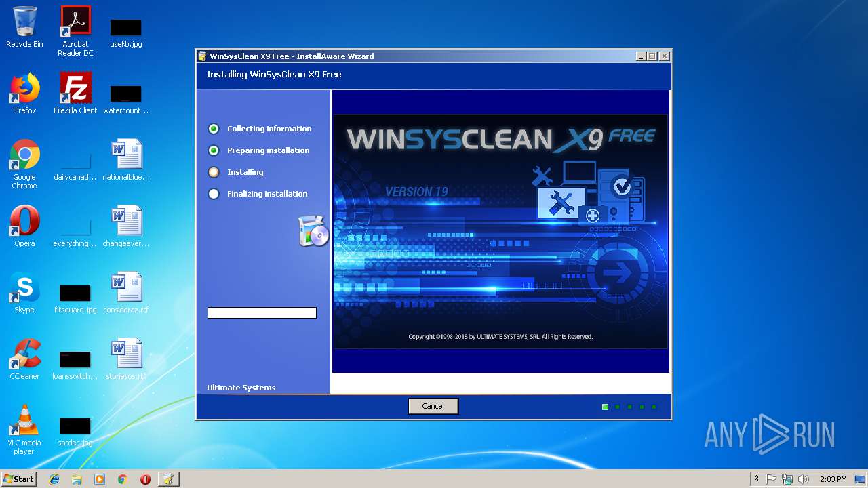This screenshot has height=488, width=868.
Task: Click the Installing step indicator
Action: 214,172
